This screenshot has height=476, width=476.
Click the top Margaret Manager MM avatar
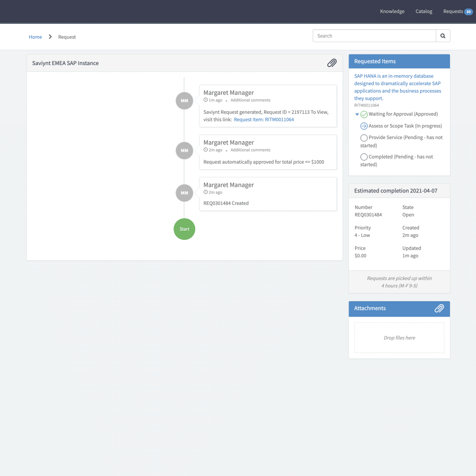pos(185,100)
